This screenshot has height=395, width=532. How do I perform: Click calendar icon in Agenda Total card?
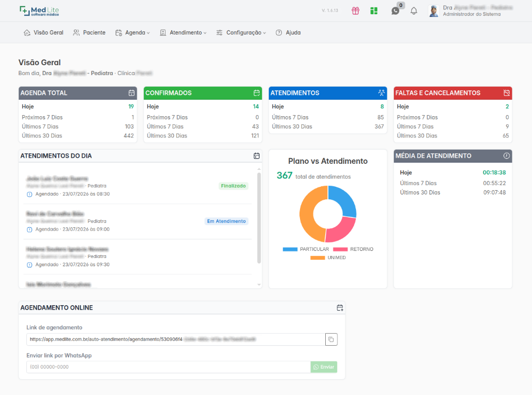coord(132,93)
